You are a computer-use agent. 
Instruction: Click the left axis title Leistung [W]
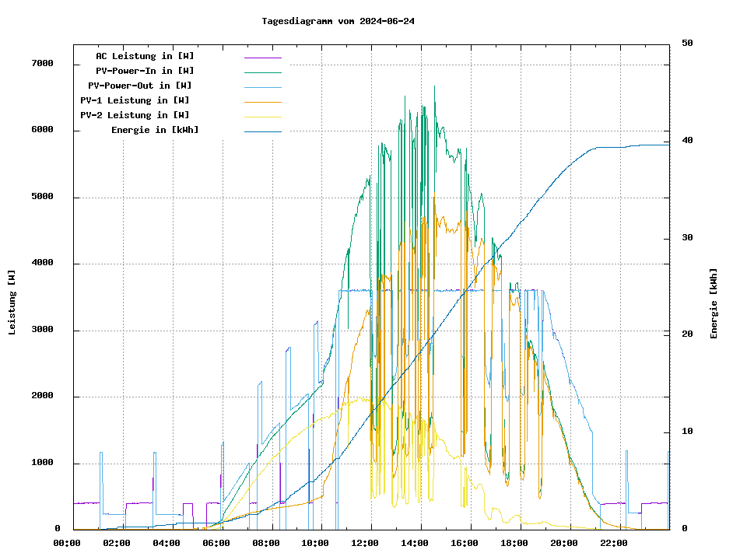point(12,303)
